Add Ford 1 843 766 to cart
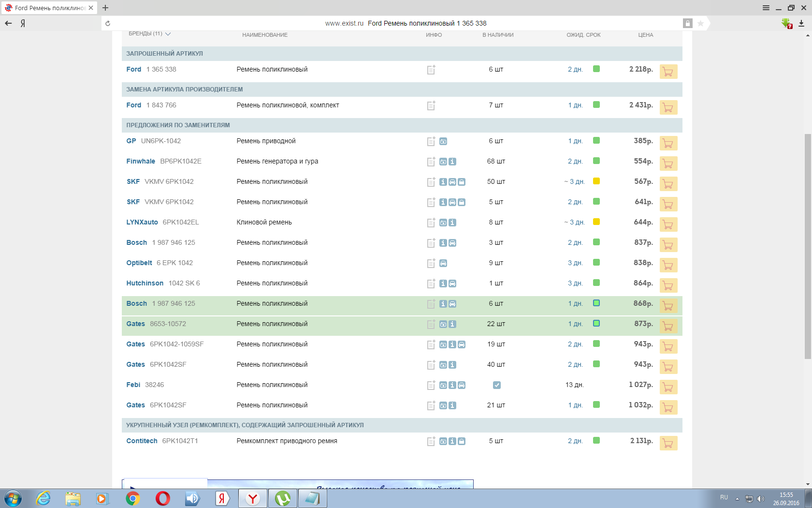This screenshot has width=812, height=508. [668, 107]
